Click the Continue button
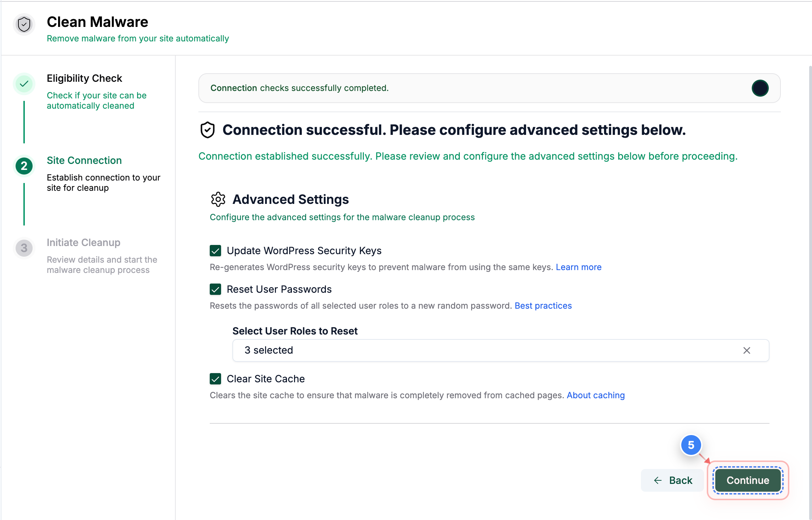Viewport: 812px width, 520px height. 748,480
